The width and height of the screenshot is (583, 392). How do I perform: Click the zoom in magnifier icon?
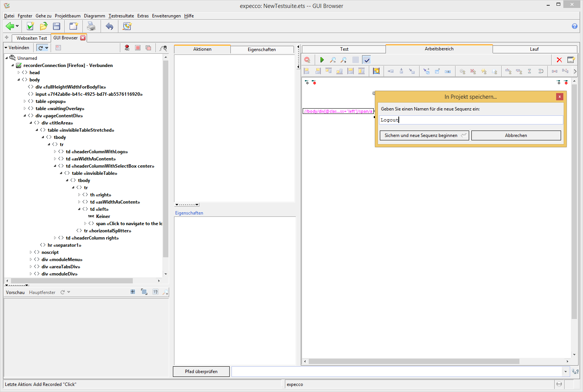point(344,60)
